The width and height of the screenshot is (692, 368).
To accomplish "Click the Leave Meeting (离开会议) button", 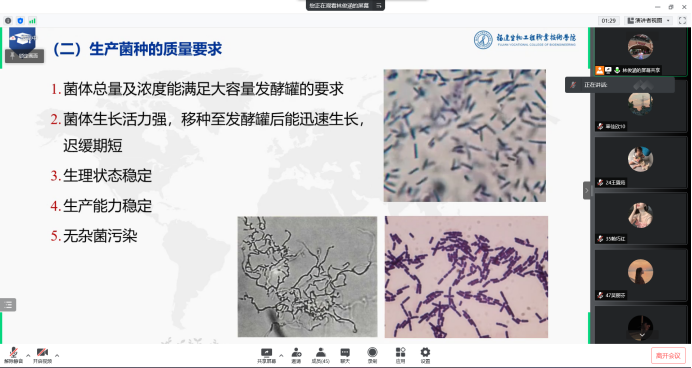I will click(x=668, y=355).
